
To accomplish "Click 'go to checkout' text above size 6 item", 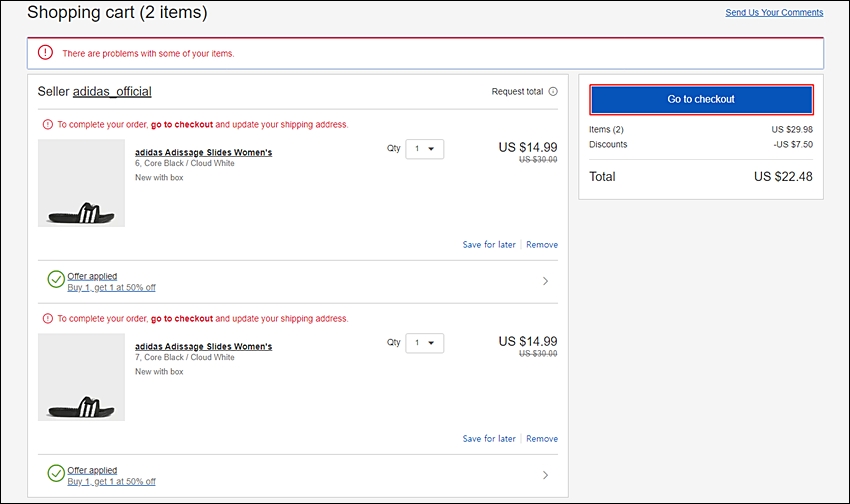I will click(182, 125).
